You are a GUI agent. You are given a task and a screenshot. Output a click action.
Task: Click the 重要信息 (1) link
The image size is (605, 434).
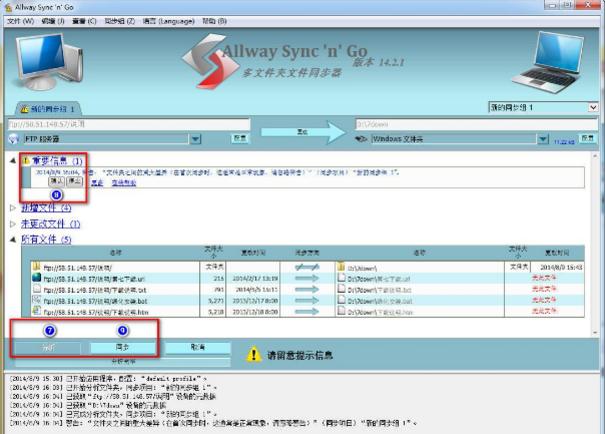click(57, 161)
